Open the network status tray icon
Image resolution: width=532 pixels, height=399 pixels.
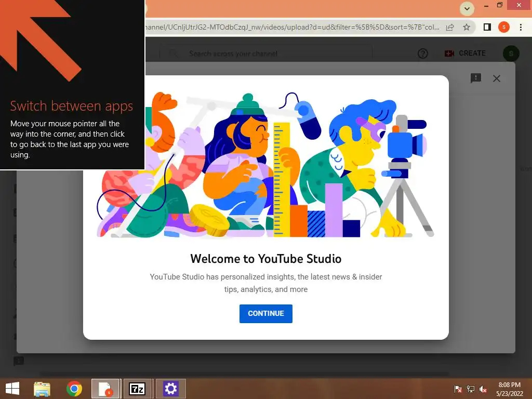pyautogui.click(x=471, y=389)
